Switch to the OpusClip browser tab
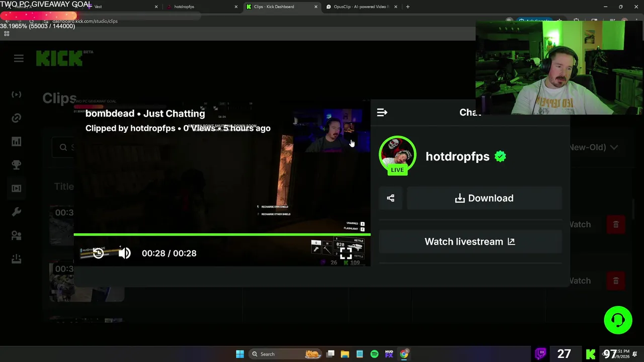 (361, 7)
